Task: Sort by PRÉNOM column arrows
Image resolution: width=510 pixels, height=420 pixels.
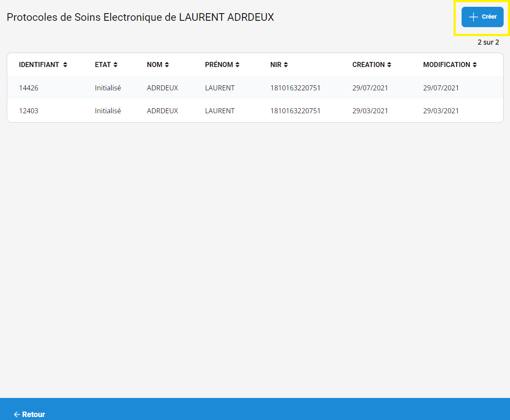Action: pos(237,65)
